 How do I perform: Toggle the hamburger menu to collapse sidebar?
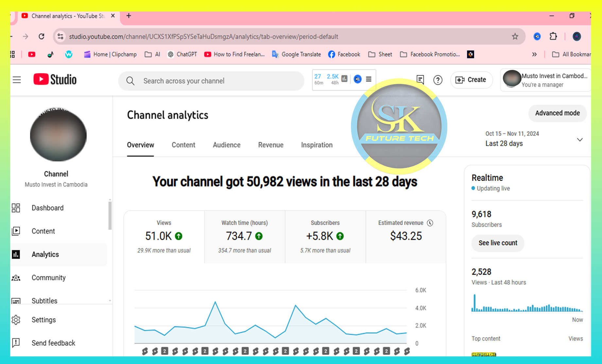[16, 80]
